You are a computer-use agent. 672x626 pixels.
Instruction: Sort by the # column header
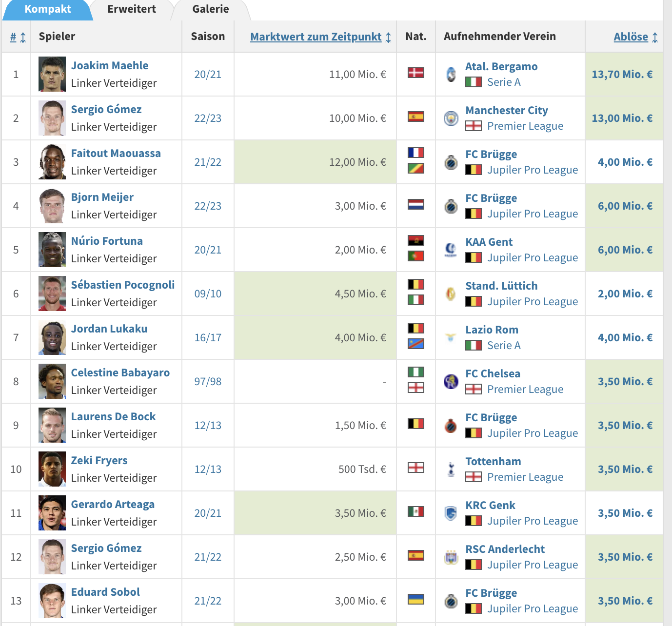pos(18,37)
